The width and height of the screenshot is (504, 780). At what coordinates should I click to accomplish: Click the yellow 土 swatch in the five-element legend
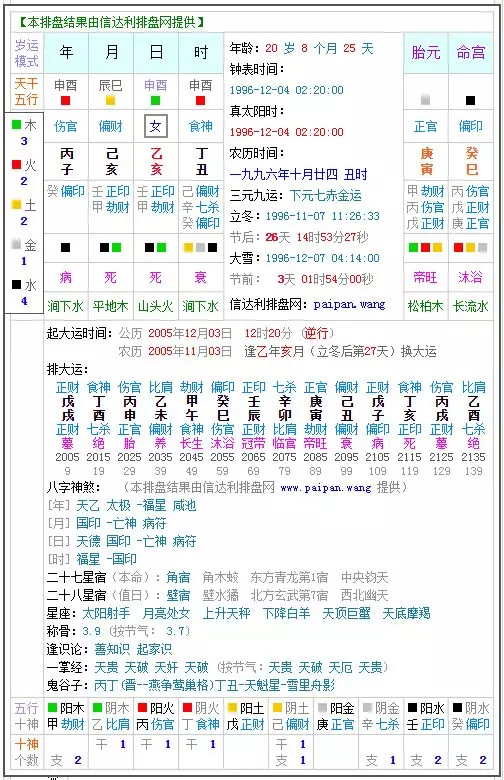(x=16, y=204)
